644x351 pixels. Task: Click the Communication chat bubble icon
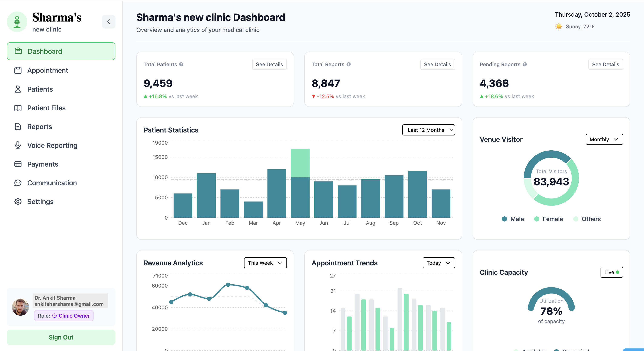(18, 183)
